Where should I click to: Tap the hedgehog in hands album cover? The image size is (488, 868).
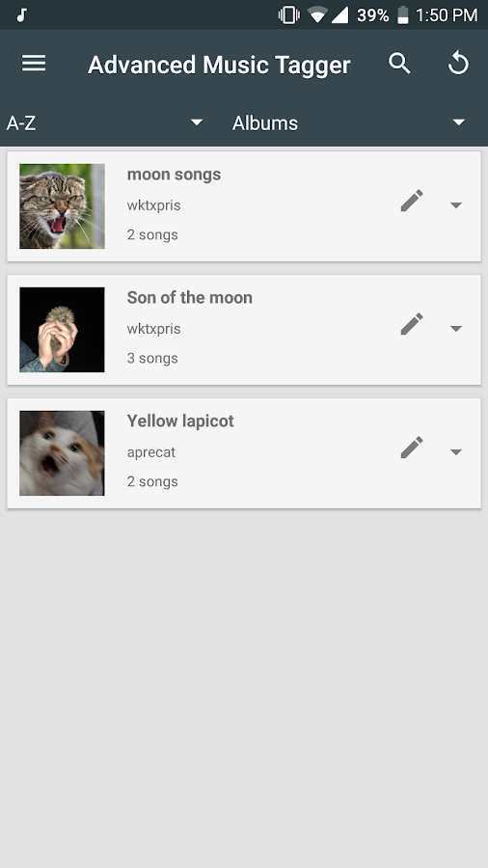62,330
